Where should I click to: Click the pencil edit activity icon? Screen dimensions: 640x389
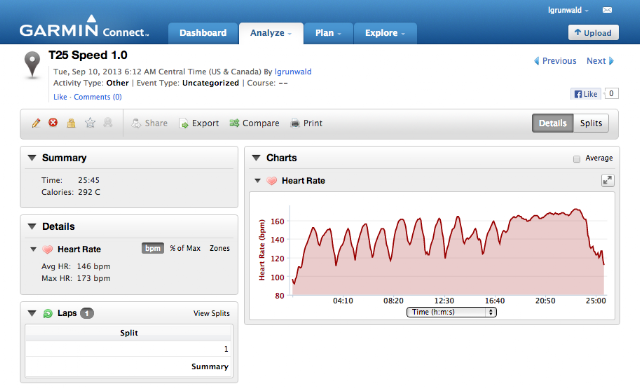point(36,123)
